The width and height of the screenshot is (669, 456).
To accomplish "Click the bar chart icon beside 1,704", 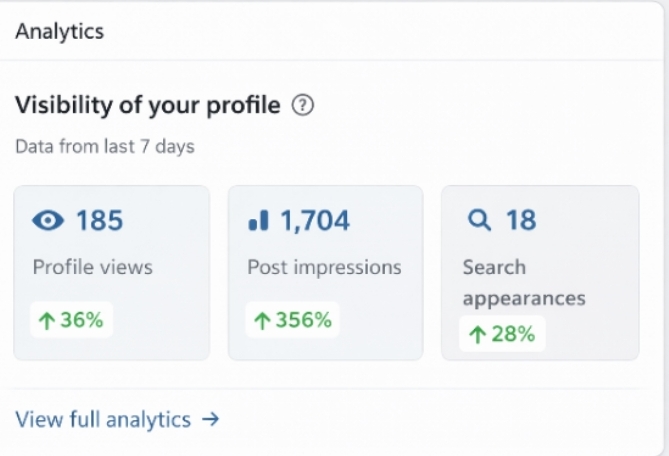I will click(258, 220).
